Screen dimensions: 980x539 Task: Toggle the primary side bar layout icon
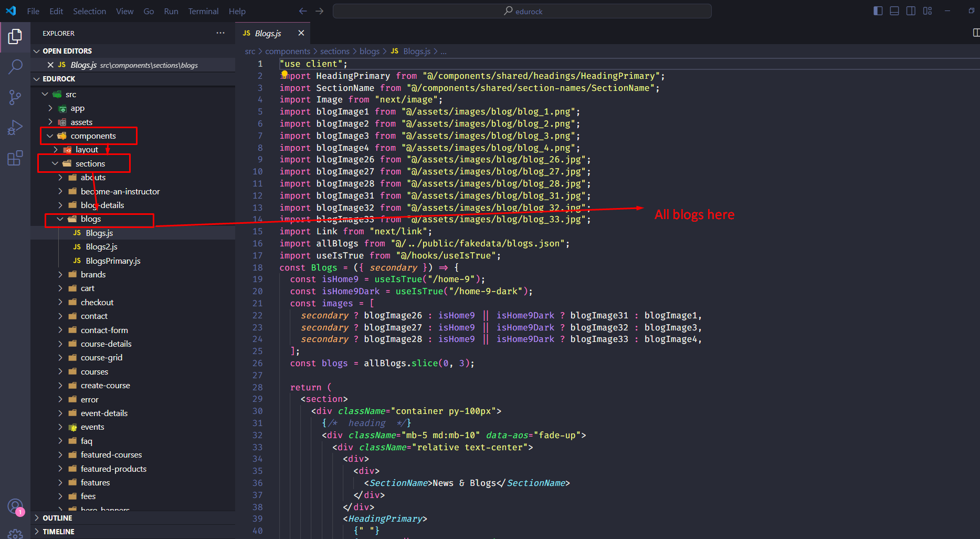coord(878,11)
